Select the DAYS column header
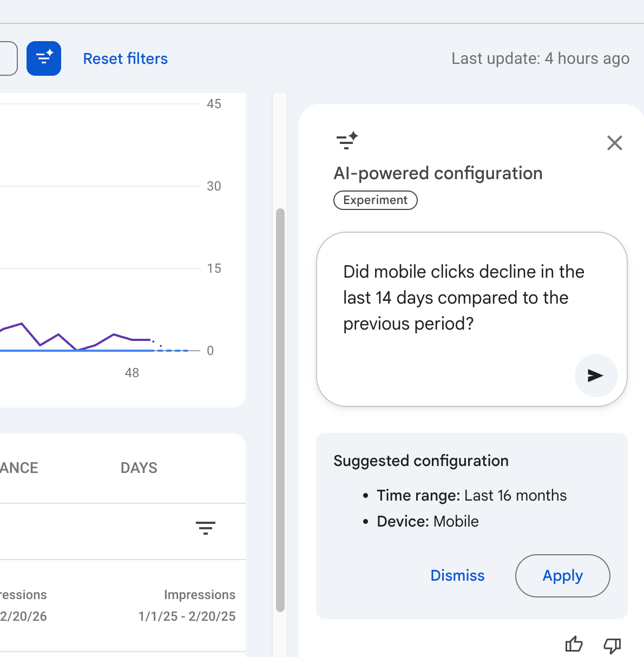Screen dimensions: 644x657 point(139,468)
